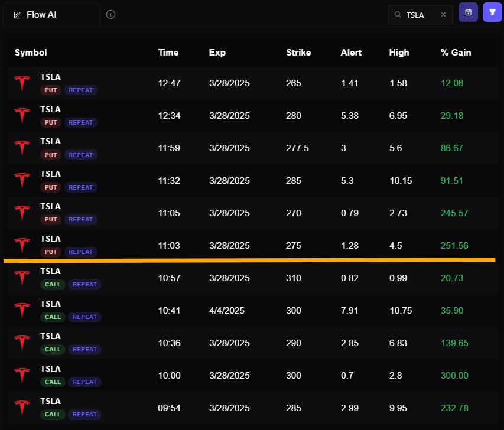The width and height of the screenshot is (504, 430).
Task: Sort by the Time column header
Action: [x=168, y=53]
